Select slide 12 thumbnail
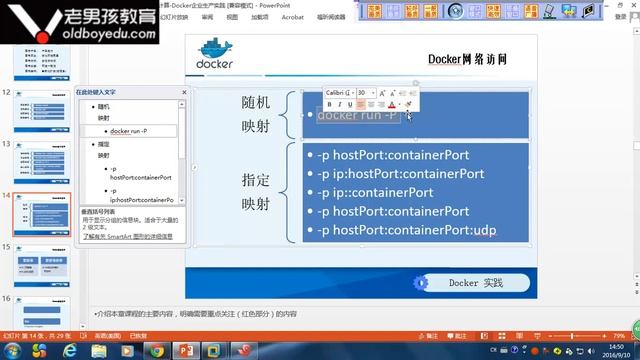This screenshot has width=640, height=360. (42, 111)
